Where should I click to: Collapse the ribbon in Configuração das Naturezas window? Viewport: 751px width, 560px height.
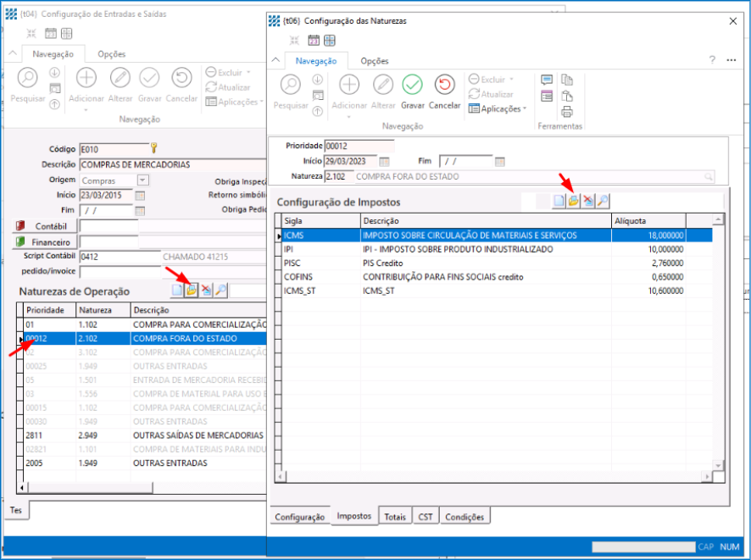275,60
